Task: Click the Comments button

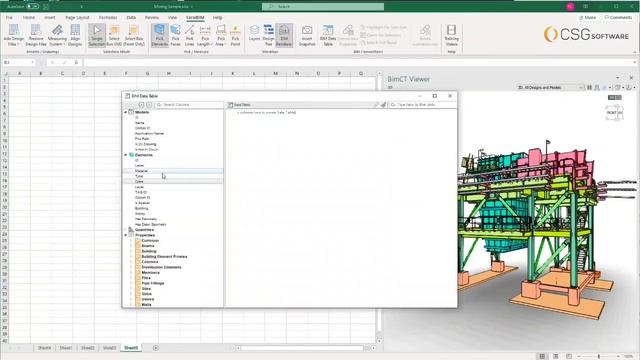Action: [x=618, y=18]
